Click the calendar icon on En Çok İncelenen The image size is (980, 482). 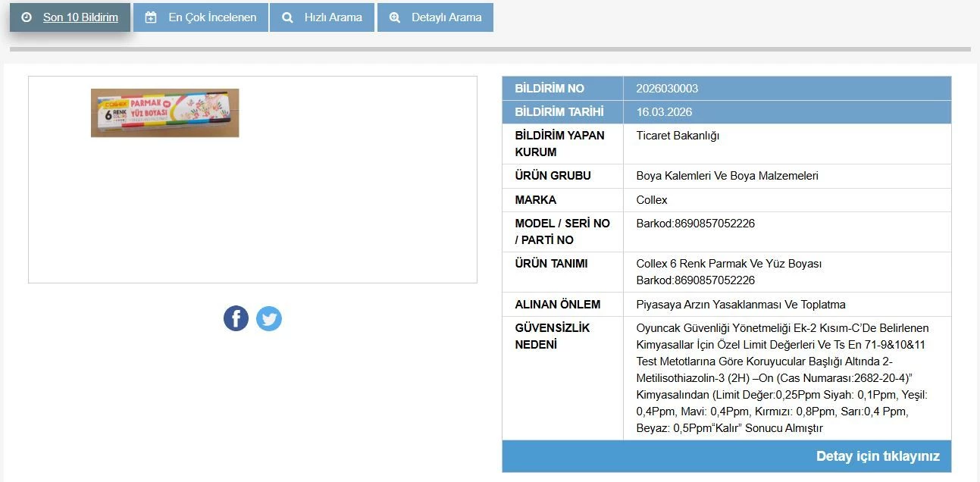(x=151, y=17)
